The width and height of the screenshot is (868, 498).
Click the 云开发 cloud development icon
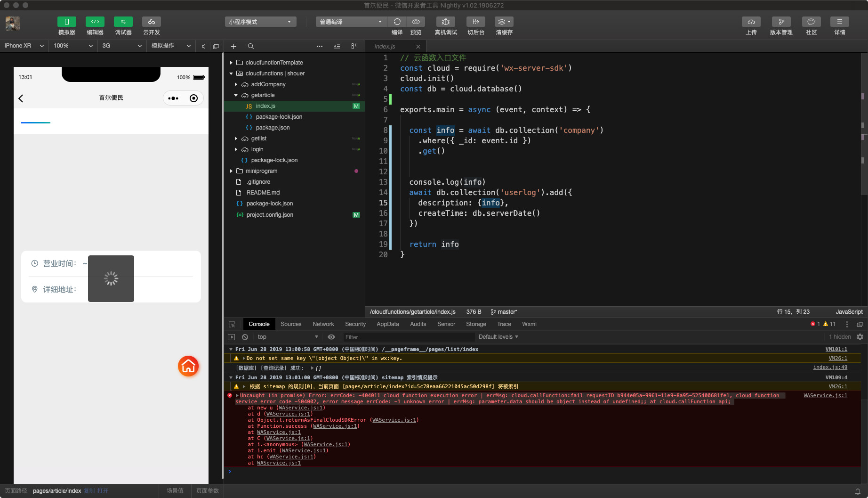click(x=151, y=22)
